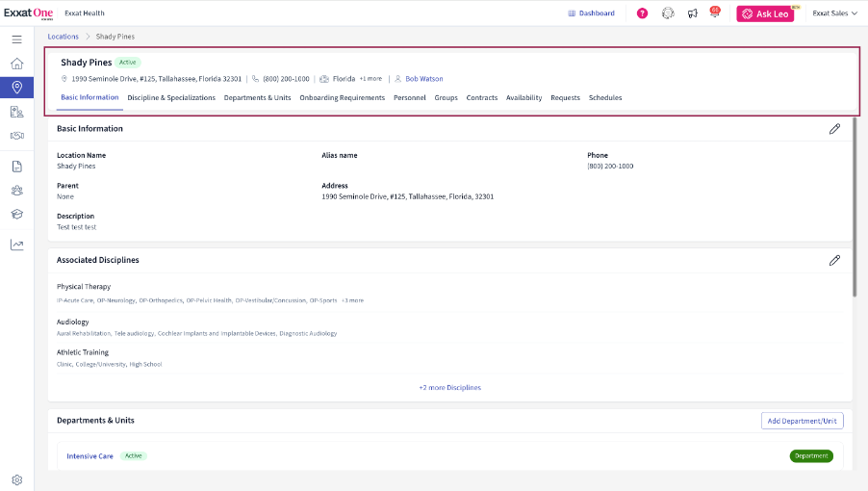
Task: Edit Associated Disciplines with pencil icon
Action: coord(834,260)
